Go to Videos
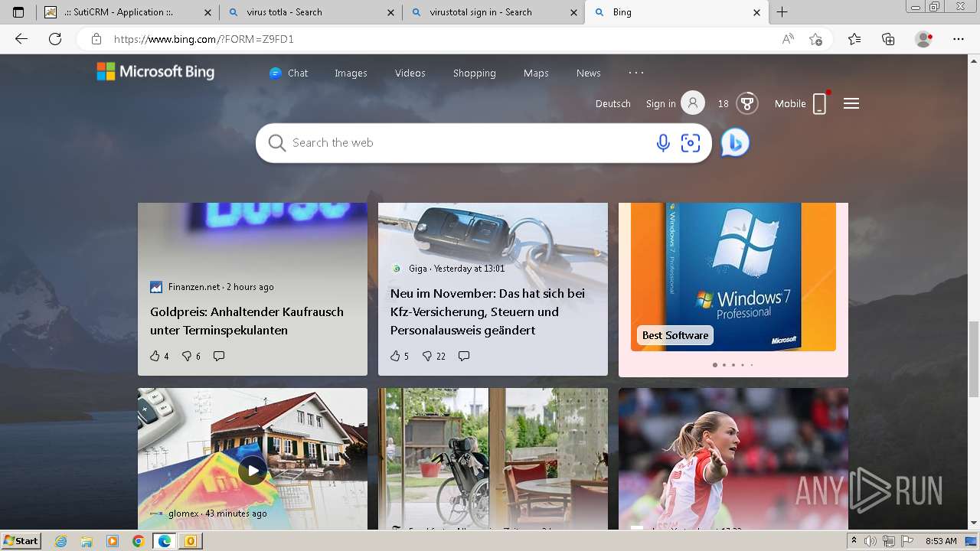 point(410,73)
